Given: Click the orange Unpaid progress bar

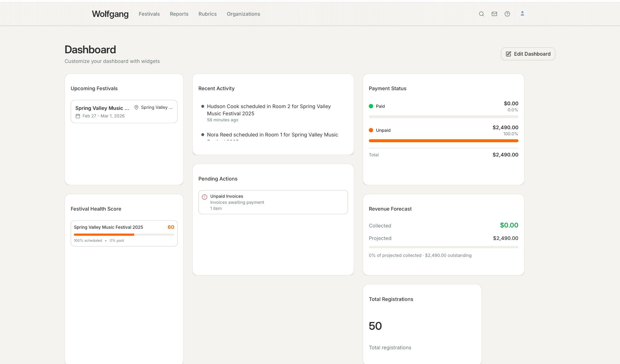Looking at the screenshot, I should [x=443, y=141].
